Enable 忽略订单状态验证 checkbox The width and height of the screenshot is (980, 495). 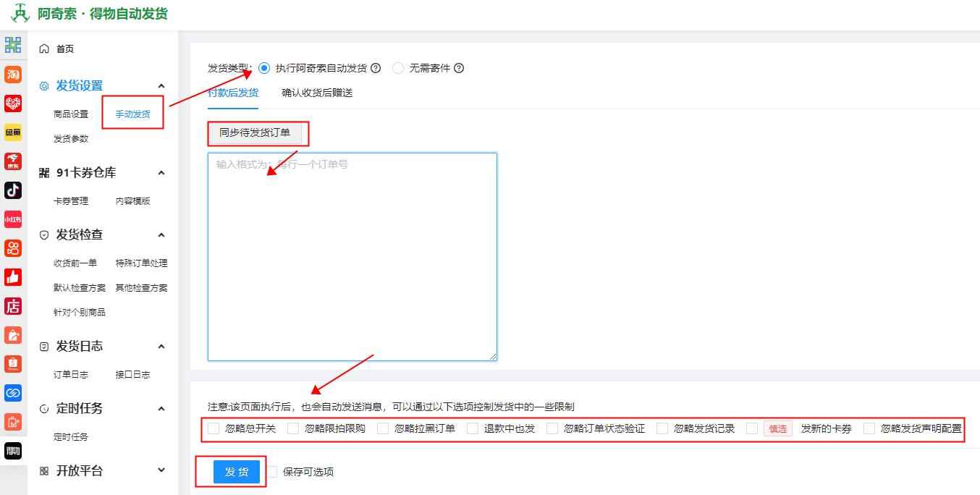coord(552,428)
